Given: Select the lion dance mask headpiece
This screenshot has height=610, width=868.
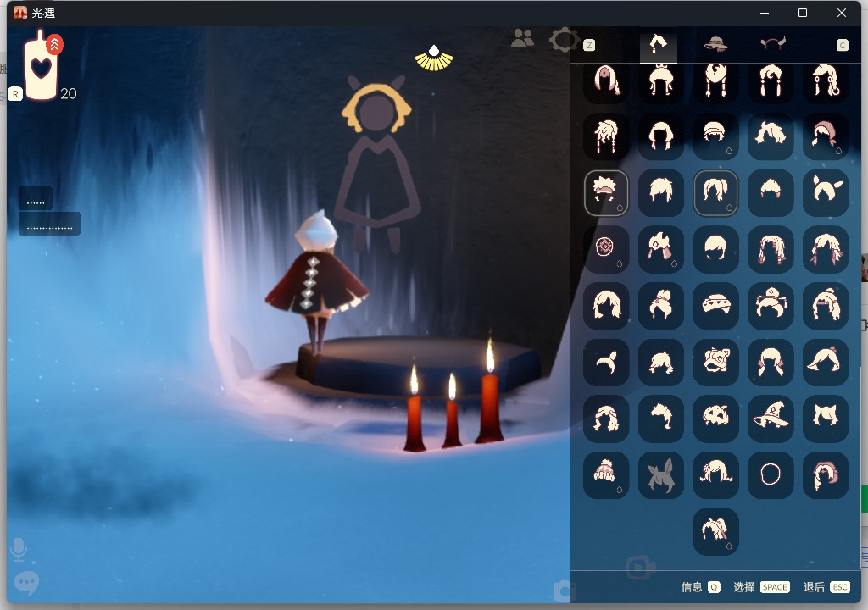Looking at the screenshot, I should tap(715, 362).
